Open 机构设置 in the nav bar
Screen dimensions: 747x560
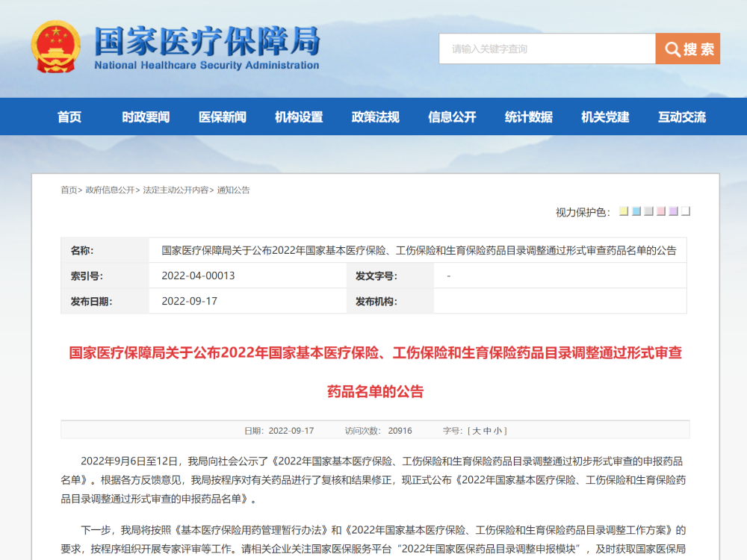coord(299,116)
